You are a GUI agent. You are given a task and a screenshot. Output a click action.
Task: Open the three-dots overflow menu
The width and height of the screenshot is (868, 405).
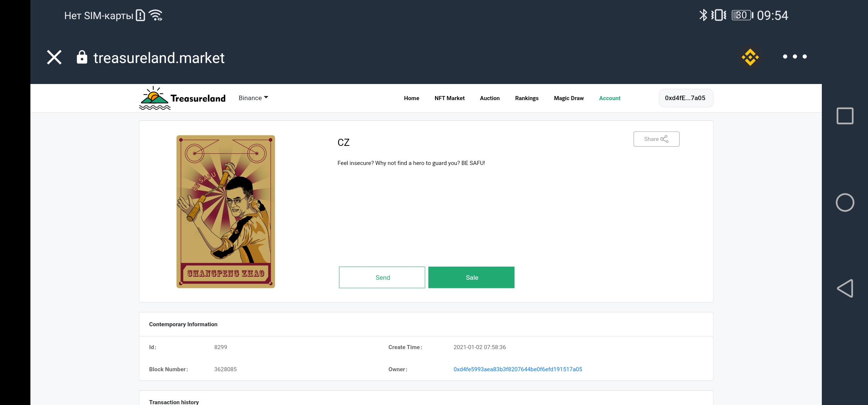[794, 57]
